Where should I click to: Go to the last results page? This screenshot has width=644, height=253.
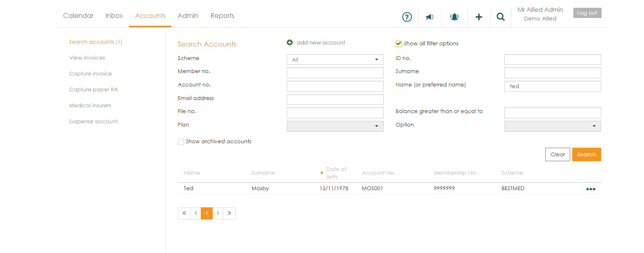point(229,213)
